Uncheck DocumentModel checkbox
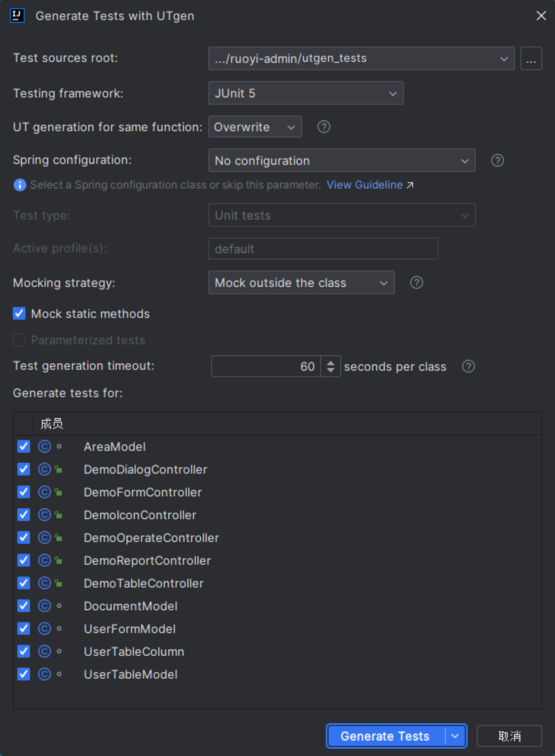Screen dimensions: 555x756 coord(24,606)
